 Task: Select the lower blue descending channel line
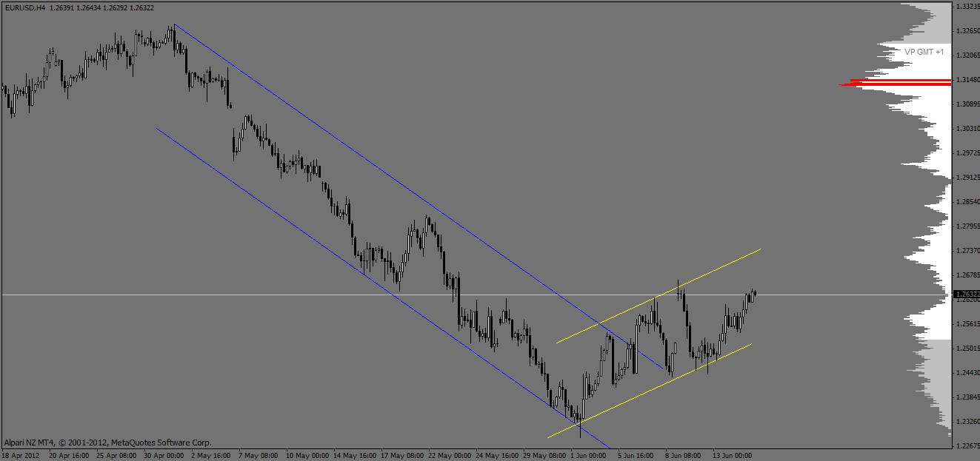383,288
